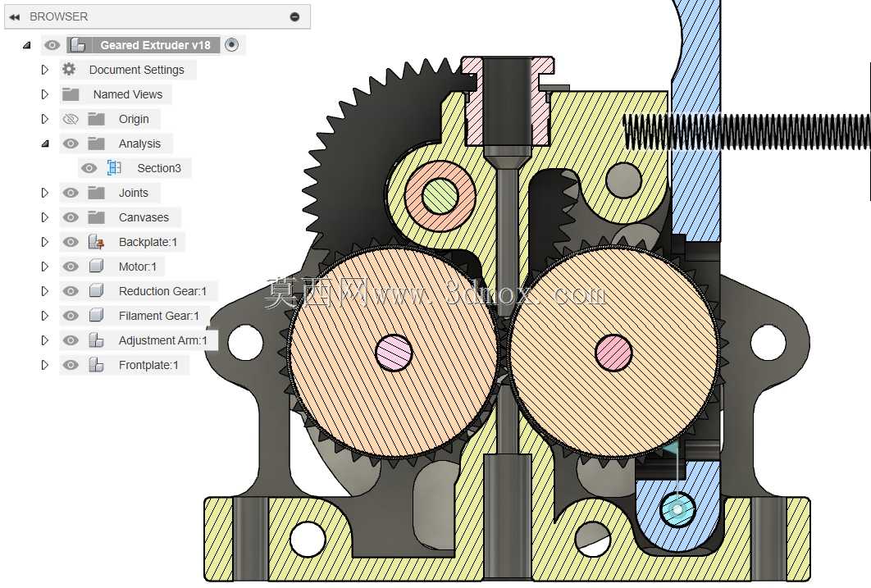This screenshot has height=588, width=871.
Task: Toggle visibility of Geared Extruder v18 root
Action: [52, 45]
